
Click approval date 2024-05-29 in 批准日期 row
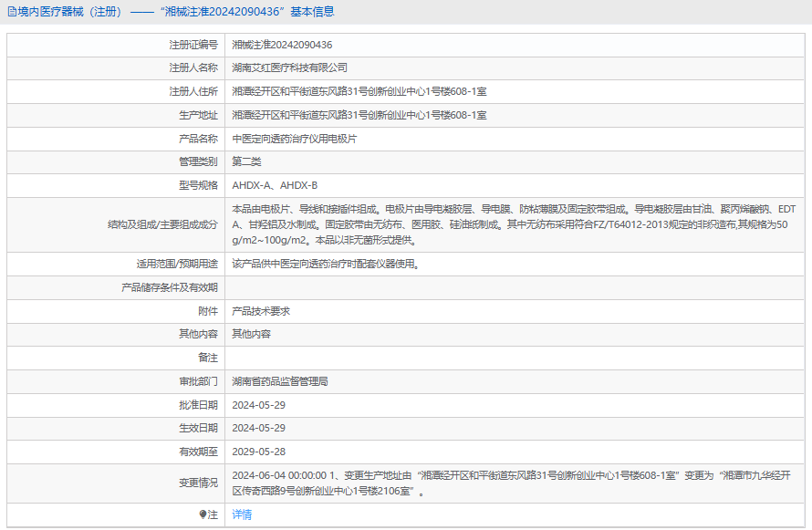(258, 405)
